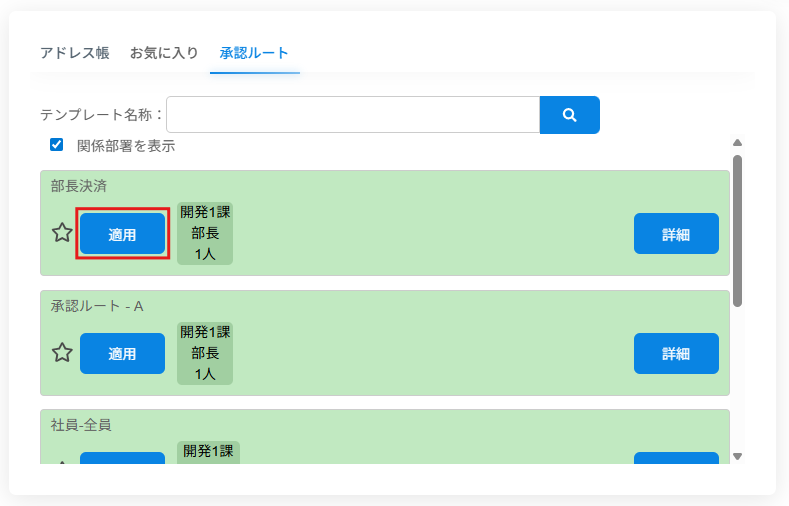Click the 開発1課 部長 badge in 部長決済
This screenshot has height=506, width=789.
(205, 233)
